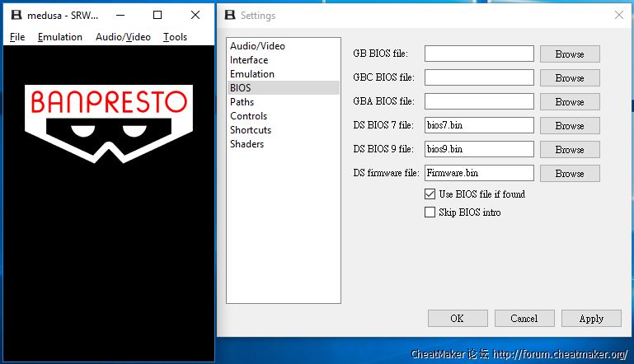Enable Skip BIOS intro checkbox
The width and height of the screenshot is (634, 364).
pos(430,212)
